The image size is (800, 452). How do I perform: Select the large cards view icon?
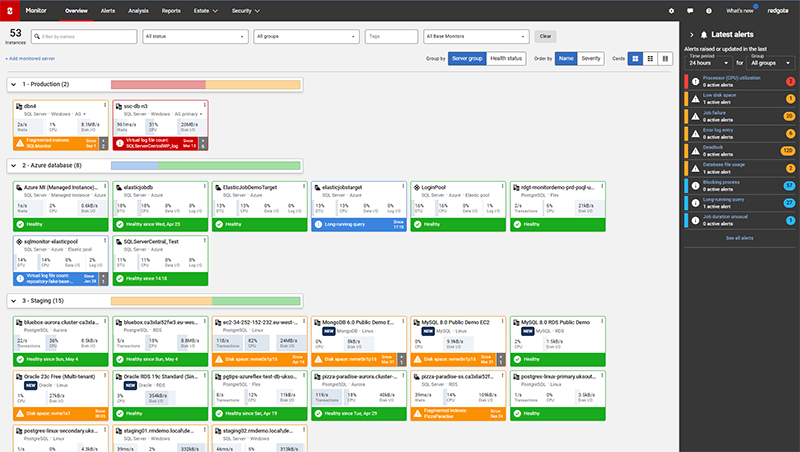point(635,59)
